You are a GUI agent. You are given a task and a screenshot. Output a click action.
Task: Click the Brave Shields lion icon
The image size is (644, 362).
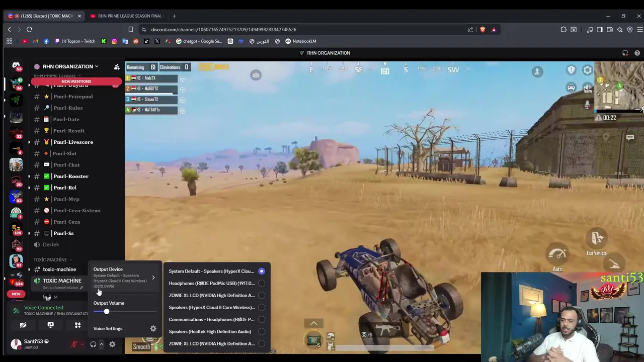pos(482,30)
